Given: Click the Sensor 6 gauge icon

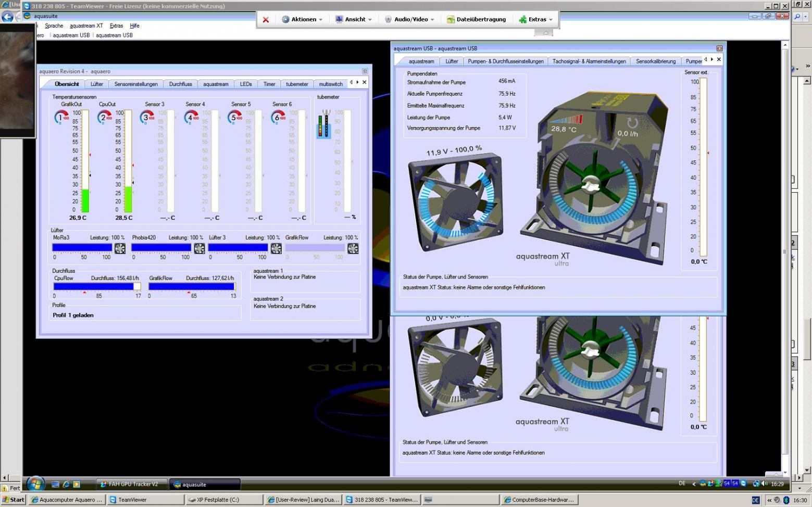Looking at the screenshot, I should click(x=278, y=117).
